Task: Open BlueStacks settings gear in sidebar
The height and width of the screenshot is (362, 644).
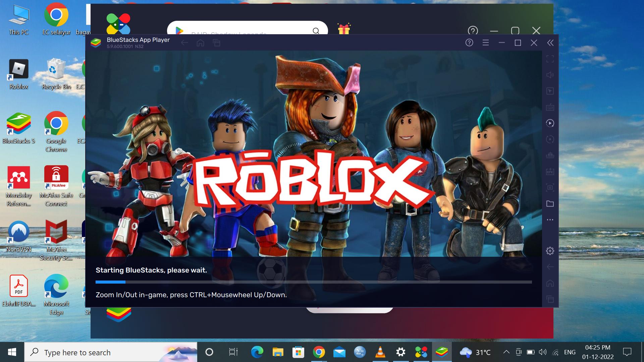Action: pyautogui.click(x=550, y=251)
